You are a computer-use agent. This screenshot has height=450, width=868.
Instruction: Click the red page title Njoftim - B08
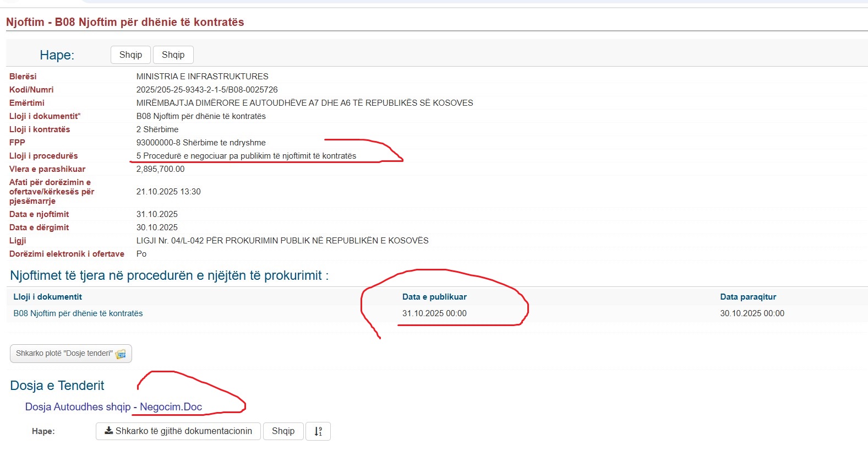(125, 22)
